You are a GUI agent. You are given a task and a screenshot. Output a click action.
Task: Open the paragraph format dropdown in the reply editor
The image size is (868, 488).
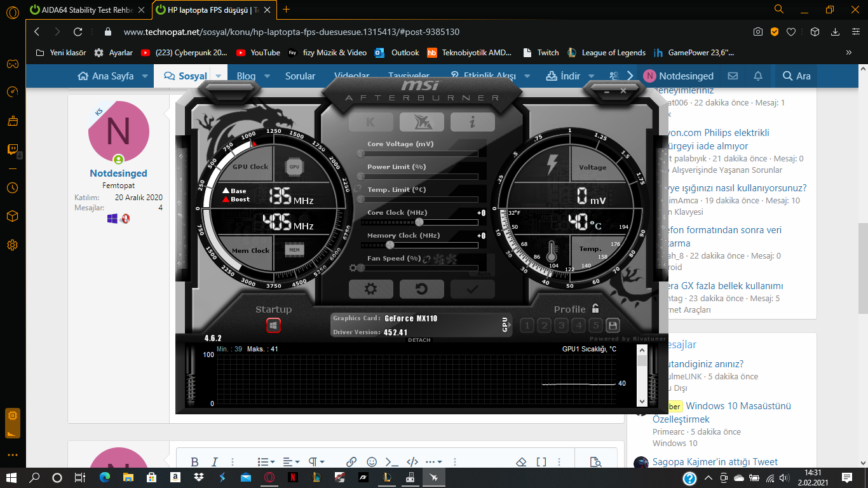point(318,462)
